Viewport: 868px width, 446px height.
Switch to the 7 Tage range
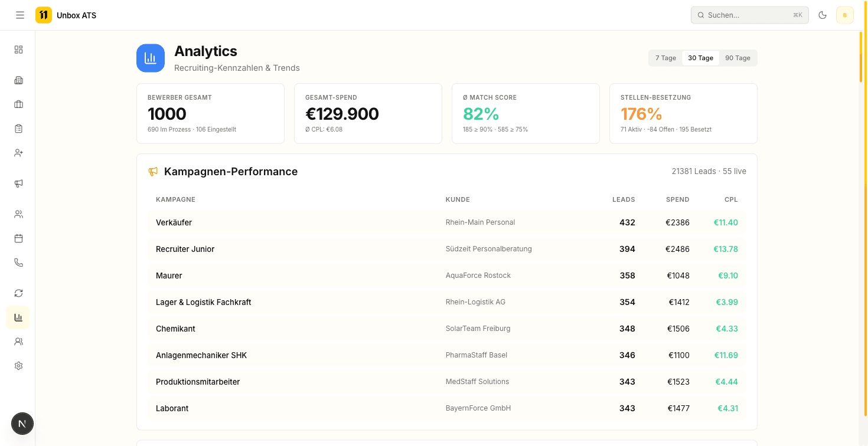(x=665, y=58)
